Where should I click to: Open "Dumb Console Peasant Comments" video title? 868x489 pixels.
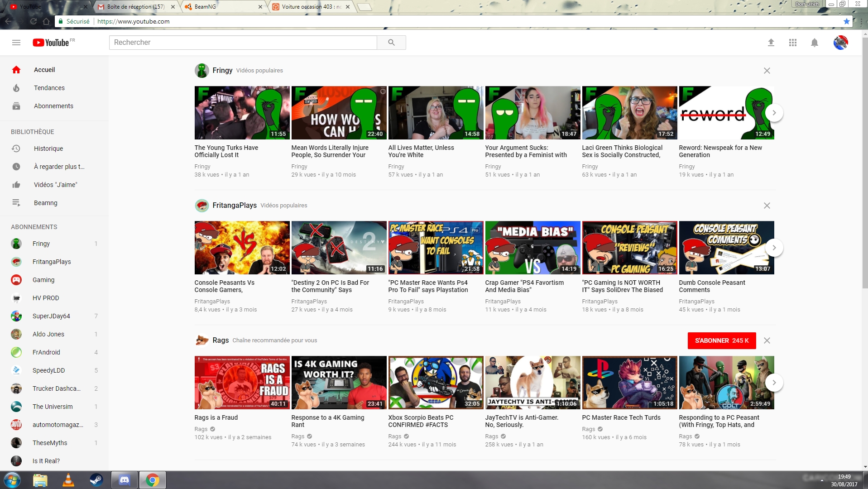point(712,286)
